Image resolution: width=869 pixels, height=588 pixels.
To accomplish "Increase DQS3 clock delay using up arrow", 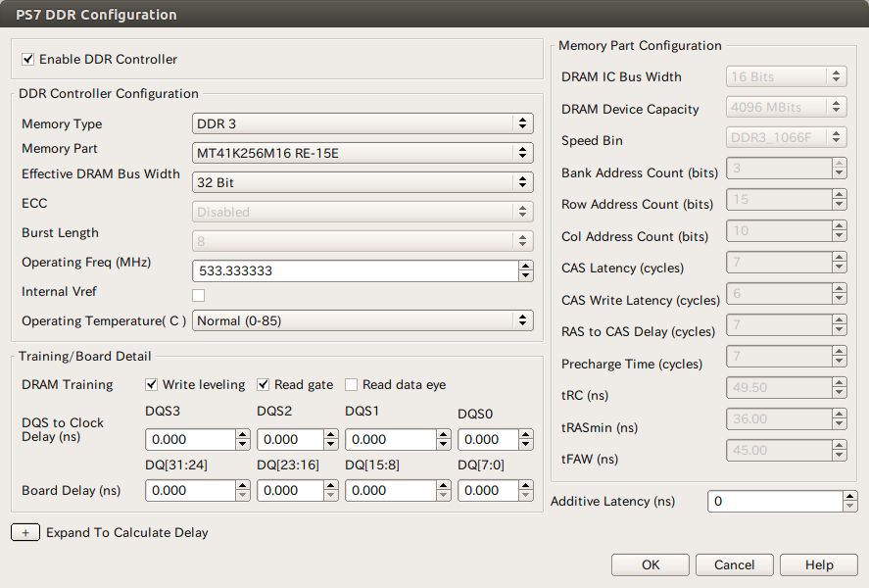I will (x=243, y=434).
